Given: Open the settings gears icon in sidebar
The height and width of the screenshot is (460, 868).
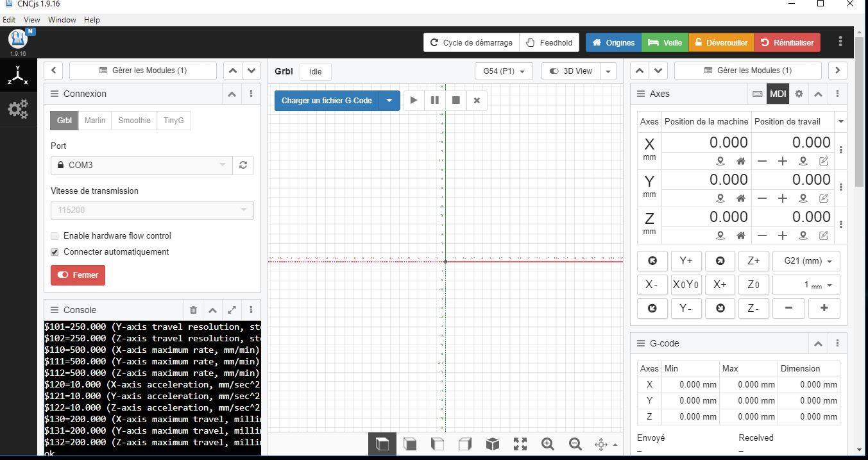Looking at the screenshot, I should tap(18, 109).
